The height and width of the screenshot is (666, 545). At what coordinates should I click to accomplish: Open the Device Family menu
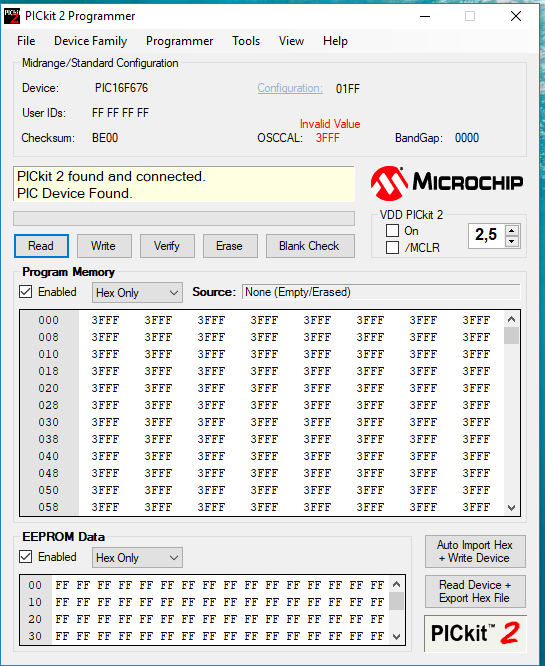90,41
